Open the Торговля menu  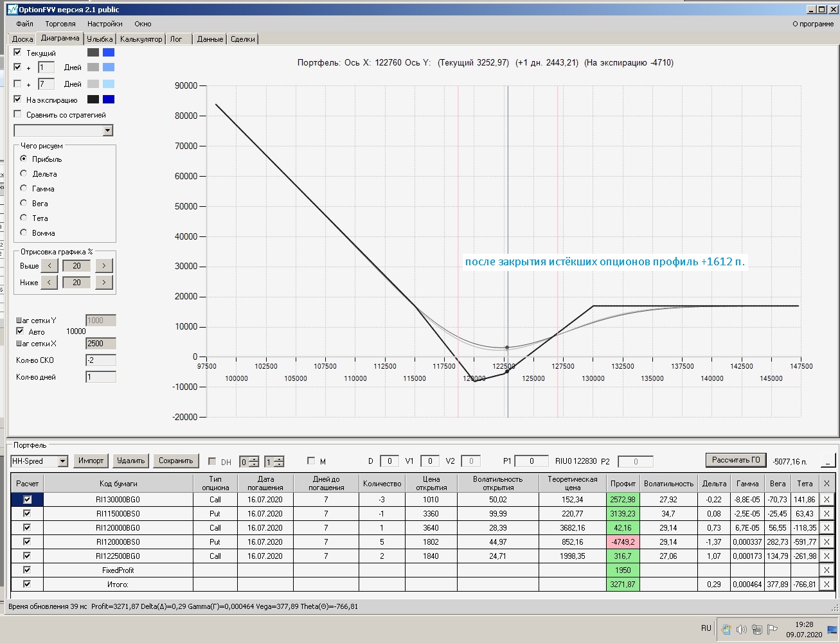[x=60, y=24]
